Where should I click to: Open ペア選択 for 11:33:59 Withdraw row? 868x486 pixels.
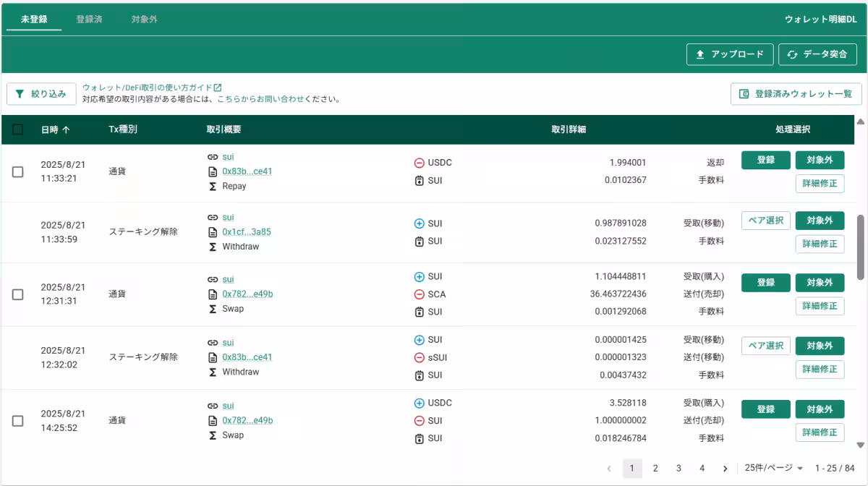(x=765, y=221)
